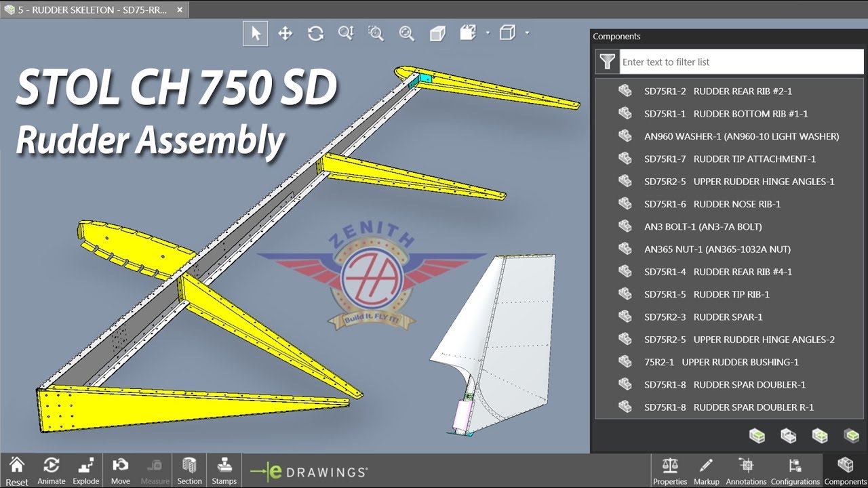Start the Animate tool
Image resolution: width=868 pixels, height=488 pixels.
point(52,470)
